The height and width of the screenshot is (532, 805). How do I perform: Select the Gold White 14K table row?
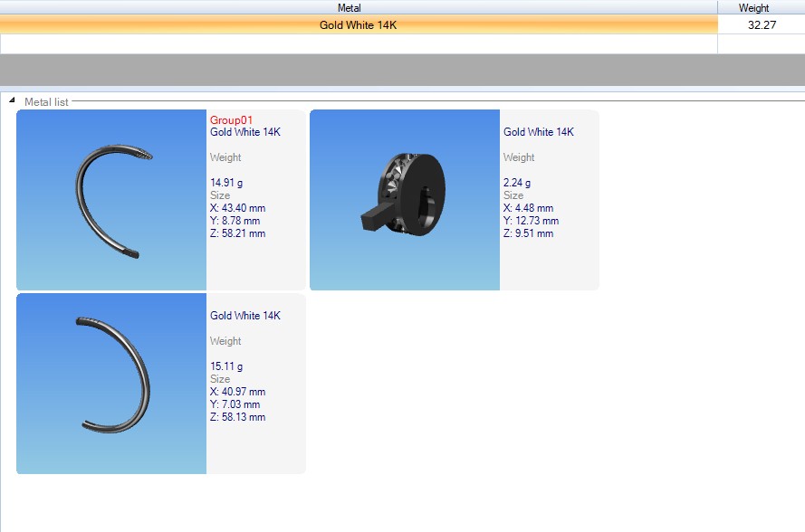(x=358, y=25)
